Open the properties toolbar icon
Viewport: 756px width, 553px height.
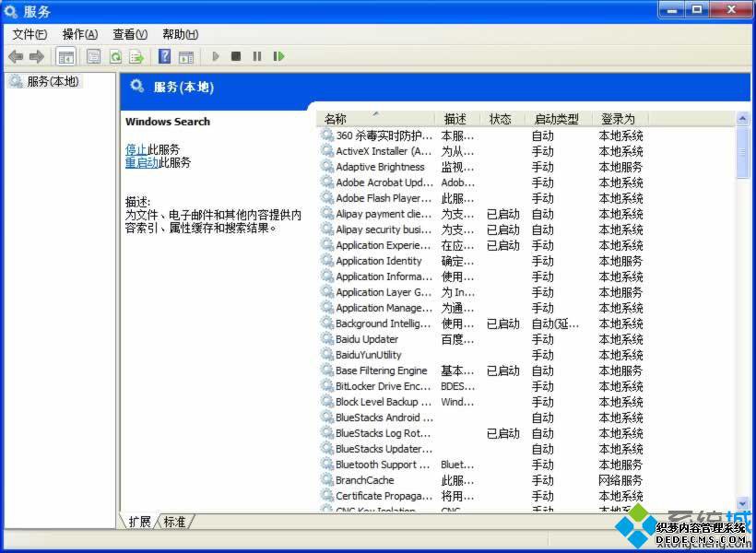tap(93, 57)
